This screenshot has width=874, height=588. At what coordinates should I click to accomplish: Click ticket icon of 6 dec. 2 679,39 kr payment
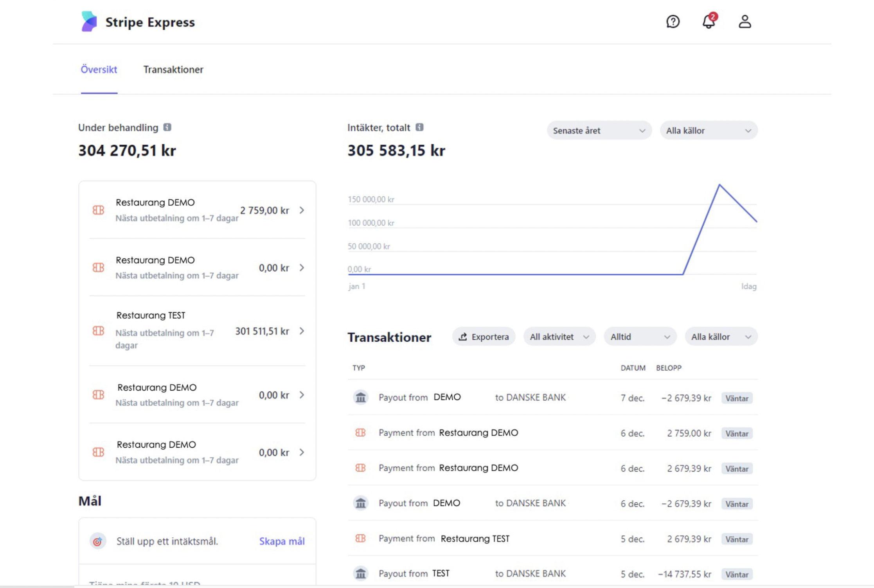[x=360, y=468]
